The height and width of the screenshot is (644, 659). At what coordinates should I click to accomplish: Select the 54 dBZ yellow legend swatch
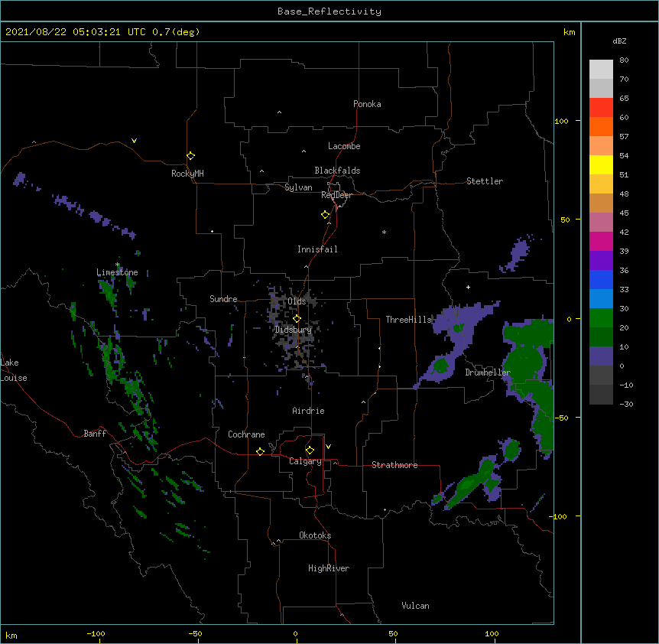point(601,164)
